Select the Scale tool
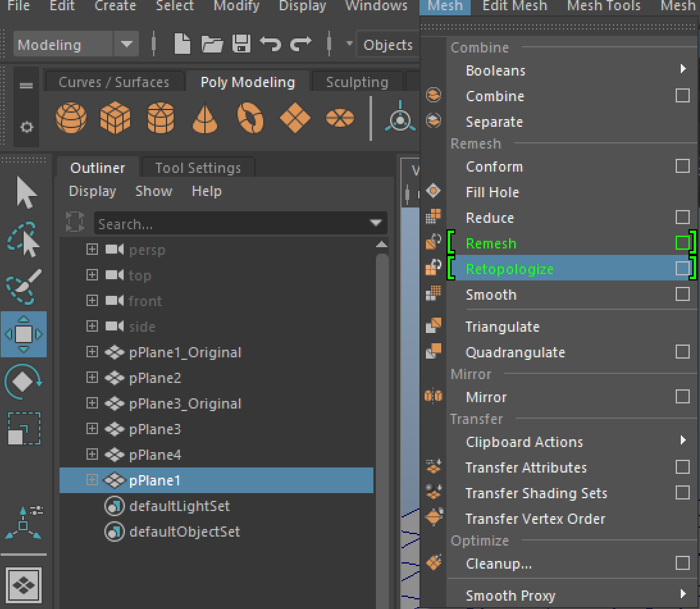The width and height of the screenshot is (700, 609). pos(24,429)
